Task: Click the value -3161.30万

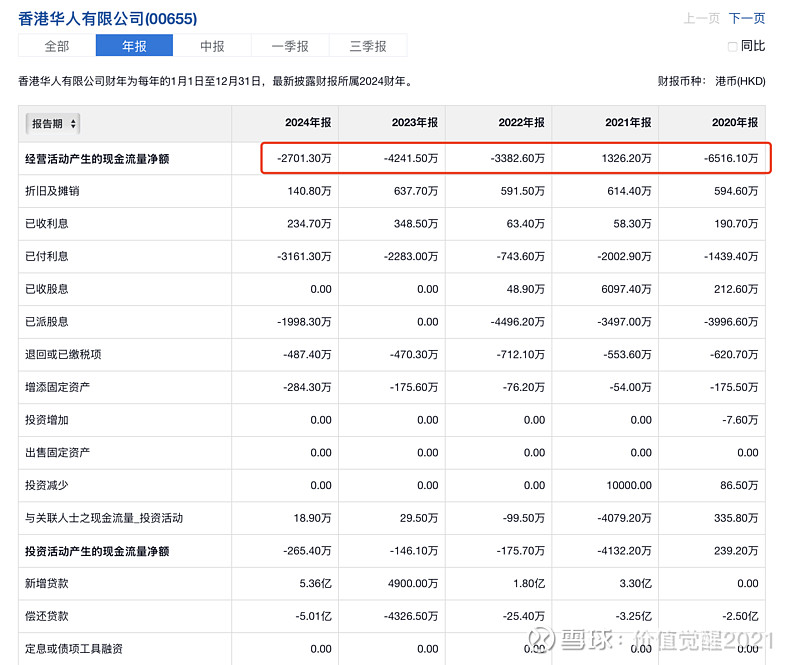Action: tap(304, 256)
